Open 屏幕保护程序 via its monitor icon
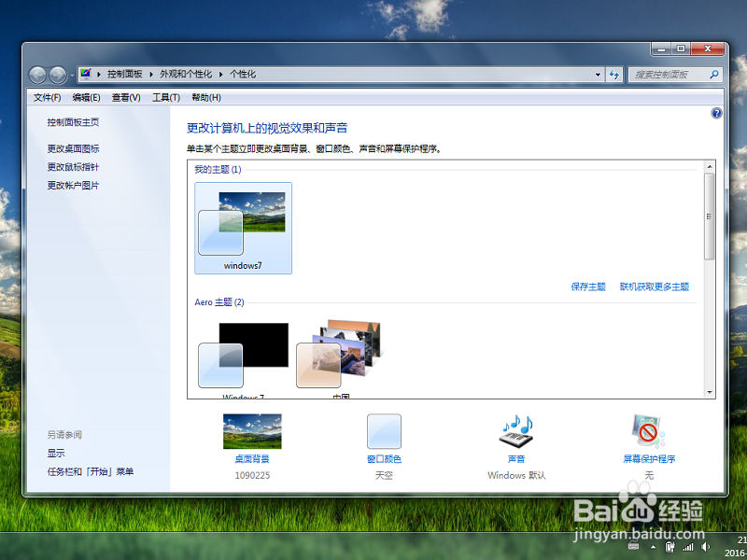The width and height of the screenshot is (747, 560). pyautogui.click(x=648, y=431)
